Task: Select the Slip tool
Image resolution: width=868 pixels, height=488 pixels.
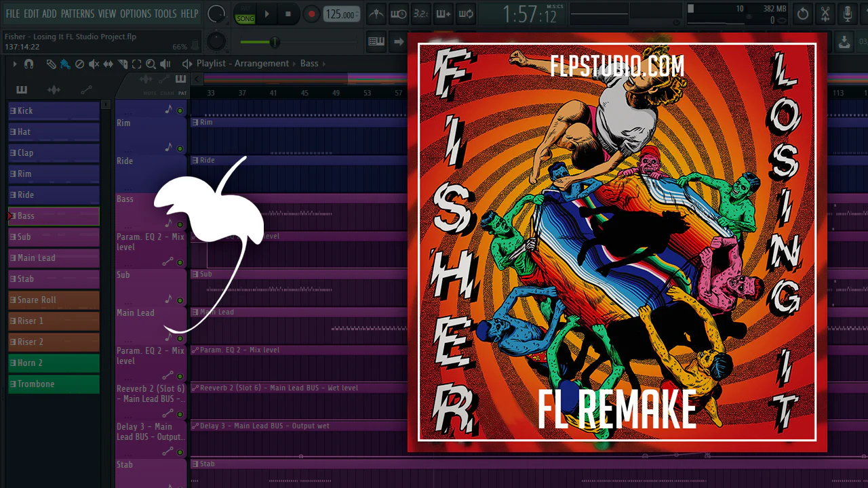Action: click(x=108, y=64)
